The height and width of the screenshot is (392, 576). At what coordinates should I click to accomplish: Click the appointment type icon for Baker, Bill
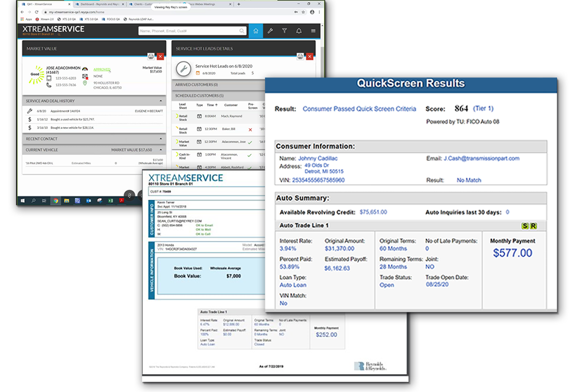point(199,129)
